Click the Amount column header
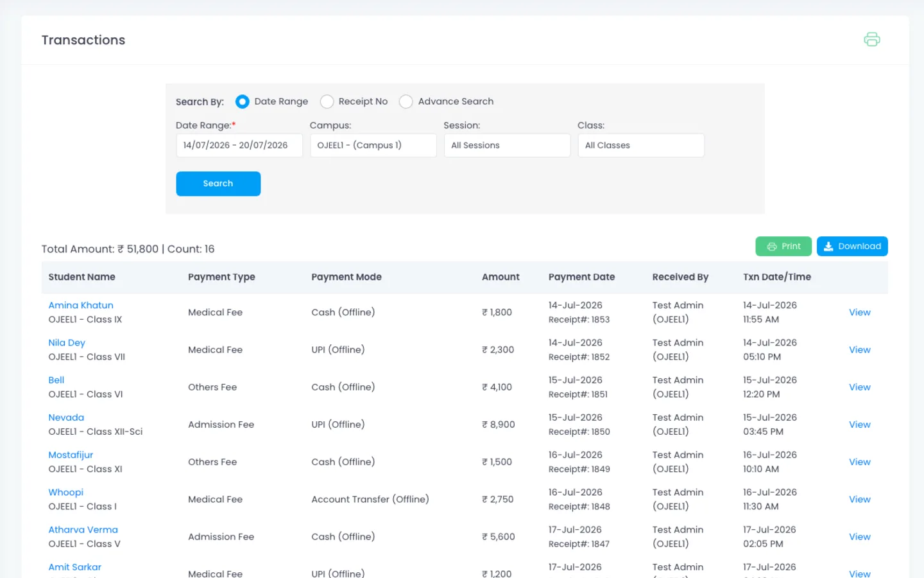 (501, 277)
